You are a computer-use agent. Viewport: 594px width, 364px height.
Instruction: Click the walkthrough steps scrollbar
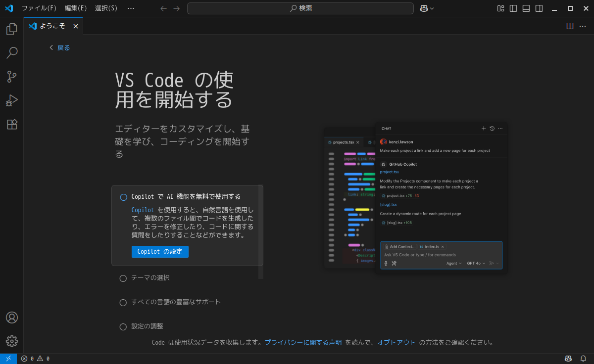point(261,232)
